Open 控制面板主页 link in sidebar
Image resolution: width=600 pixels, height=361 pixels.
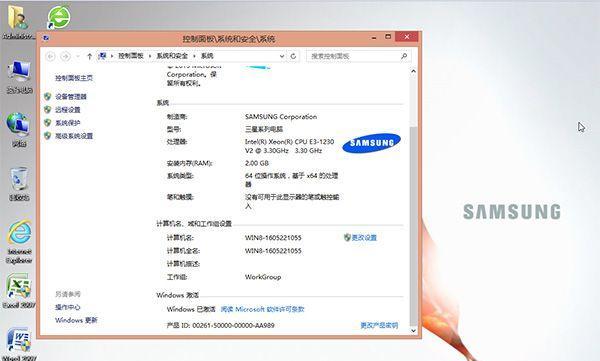pos(74,78)
